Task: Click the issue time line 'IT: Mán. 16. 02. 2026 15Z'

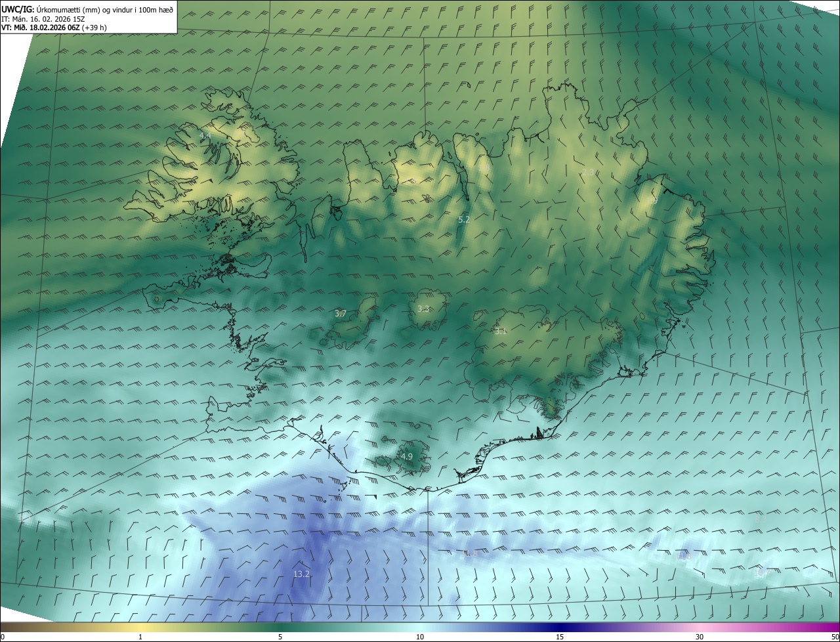Action: pos(43,18)
